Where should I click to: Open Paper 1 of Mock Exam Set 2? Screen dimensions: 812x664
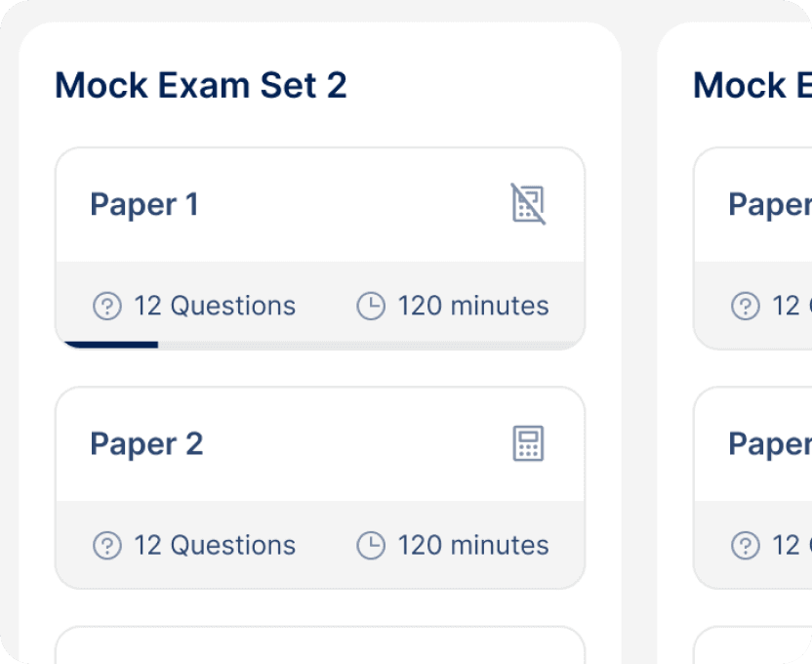pyautogui.click(x=320, y=246)
